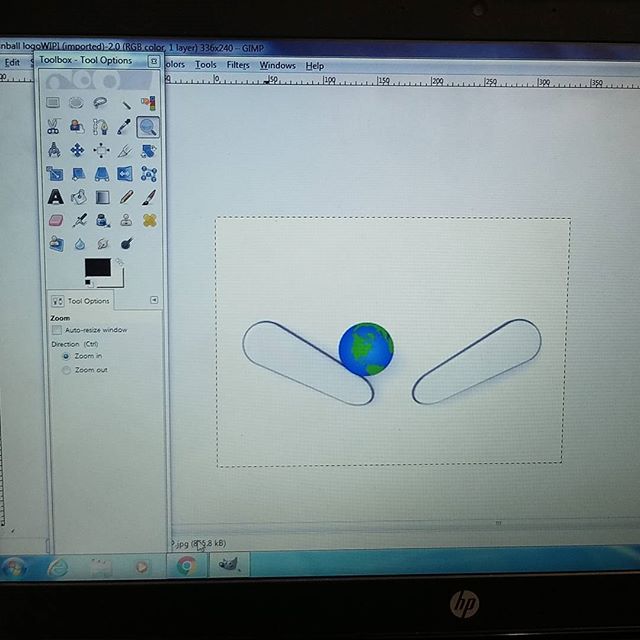Pick the Paintbrush tool
This screenshot has height=640, width=640.
(149, 197)
